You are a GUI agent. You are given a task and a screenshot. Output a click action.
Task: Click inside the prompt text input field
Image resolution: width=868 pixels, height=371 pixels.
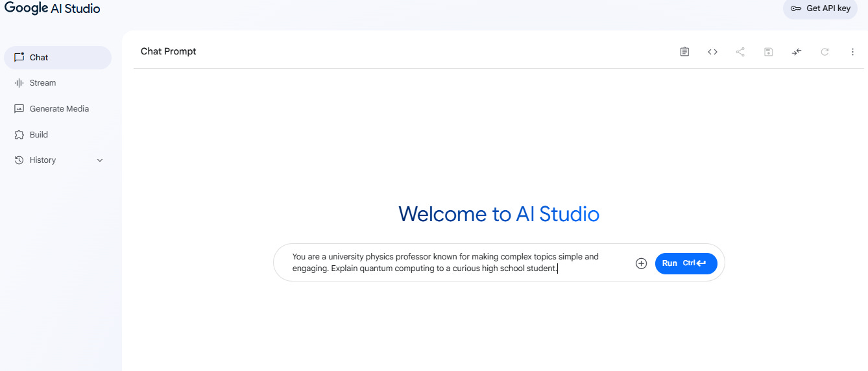tap(454, 263)
